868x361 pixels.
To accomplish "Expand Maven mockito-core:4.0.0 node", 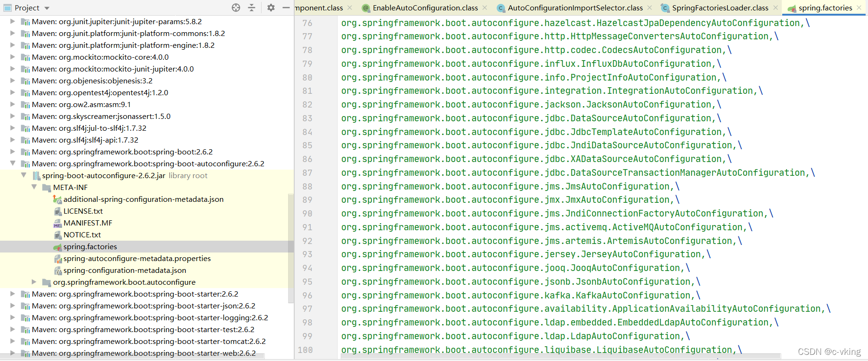I will (13, 57).
